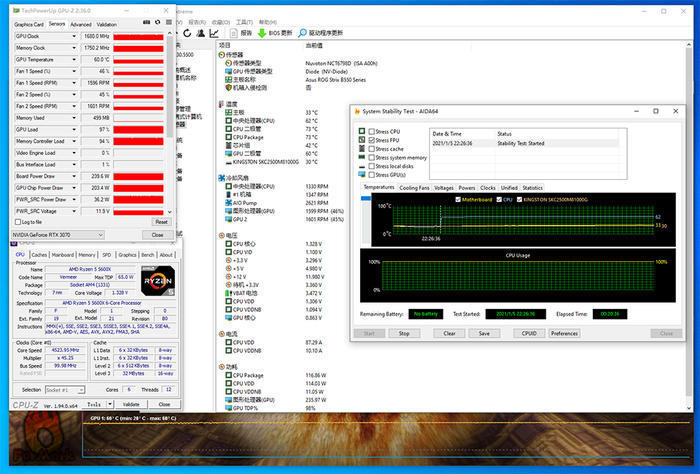Enable the Stress cache checkbox
Image resolution: width=700 pixels, height=474 pixels.
(x=371, y=149)
